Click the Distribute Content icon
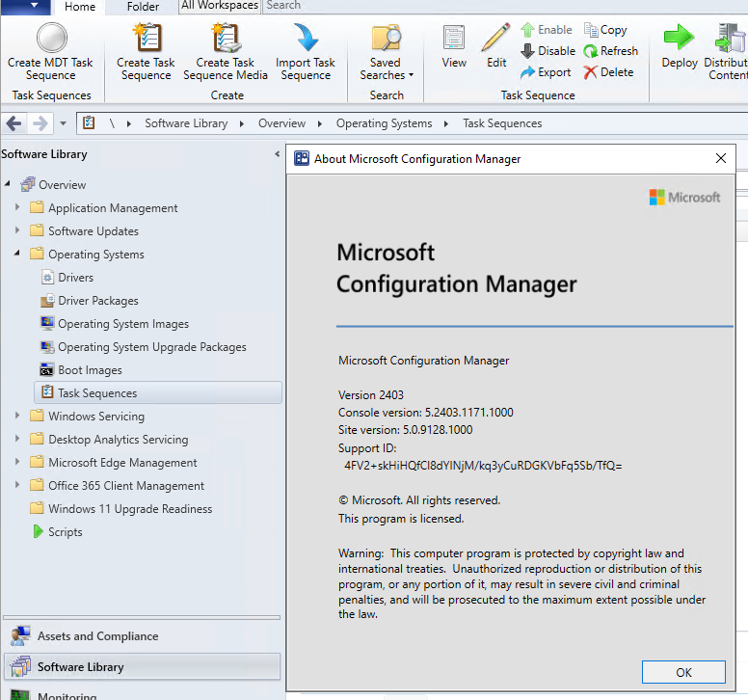 tap(731, 38)
